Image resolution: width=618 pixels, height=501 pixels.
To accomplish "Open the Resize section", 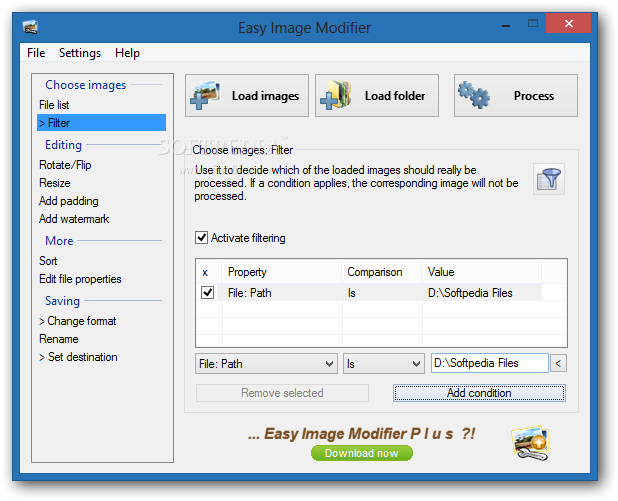I will pos(54,183).
